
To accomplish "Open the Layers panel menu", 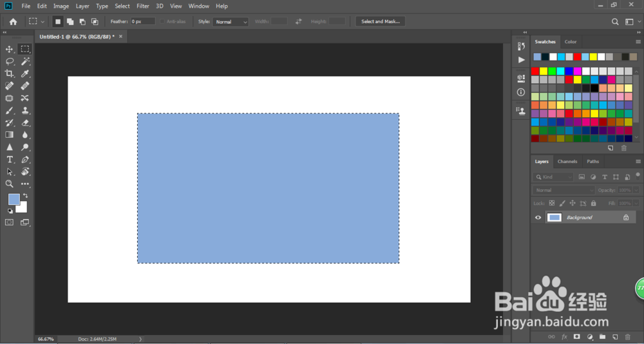I will (x=638, y=162).
